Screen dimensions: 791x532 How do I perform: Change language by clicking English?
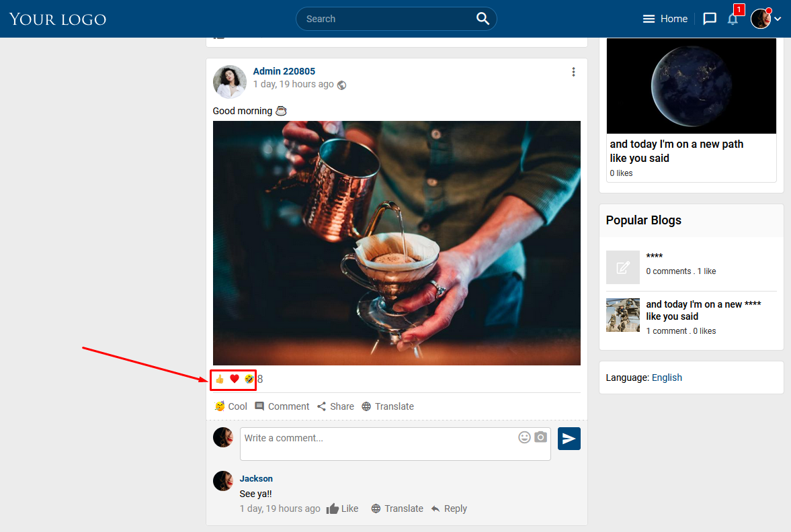pos(667,378)
